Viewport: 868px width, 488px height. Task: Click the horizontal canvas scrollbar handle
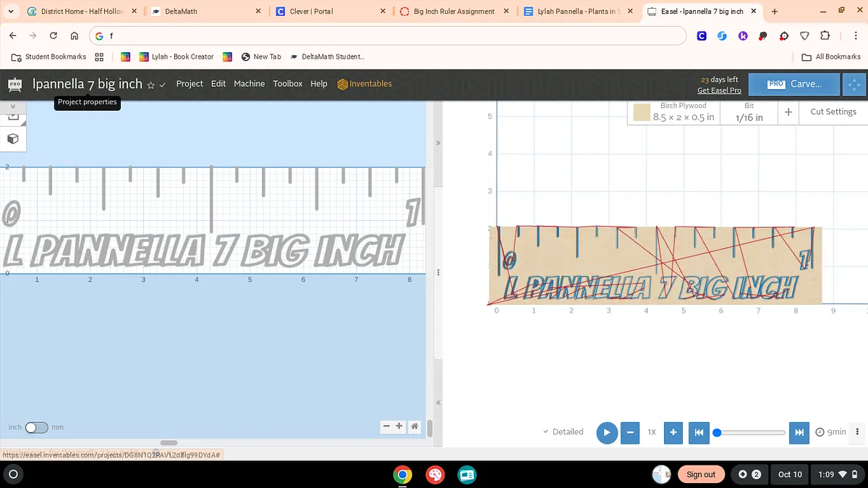[169, 442]
